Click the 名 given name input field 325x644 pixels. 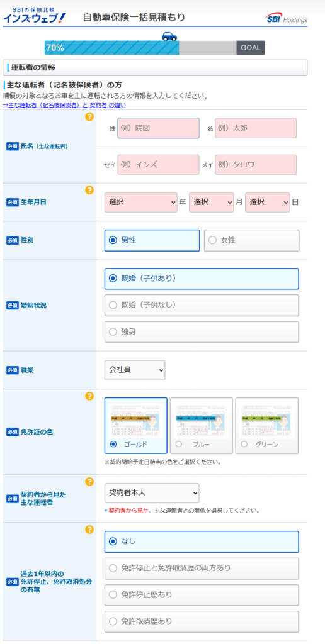coord(256,128)
